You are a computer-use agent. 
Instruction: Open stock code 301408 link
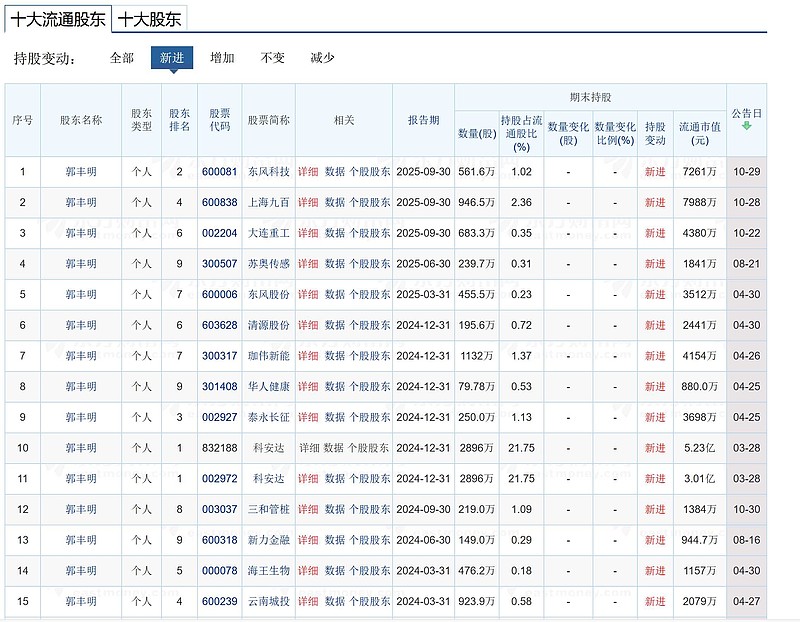[x=219, y=386]
